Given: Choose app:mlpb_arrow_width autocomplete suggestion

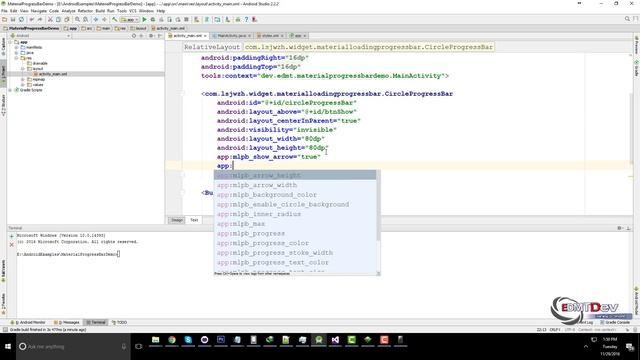Looking at the screenshot, I should click(295, 185).
